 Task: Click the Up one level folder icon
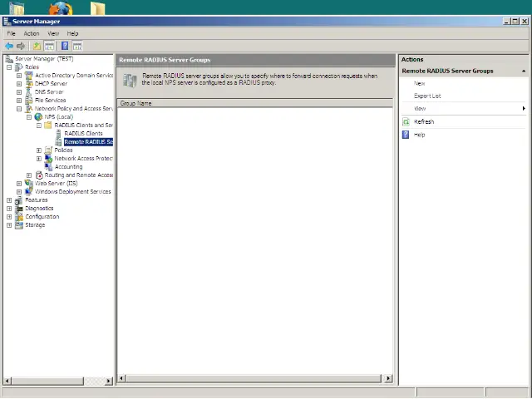coord(37,46)
